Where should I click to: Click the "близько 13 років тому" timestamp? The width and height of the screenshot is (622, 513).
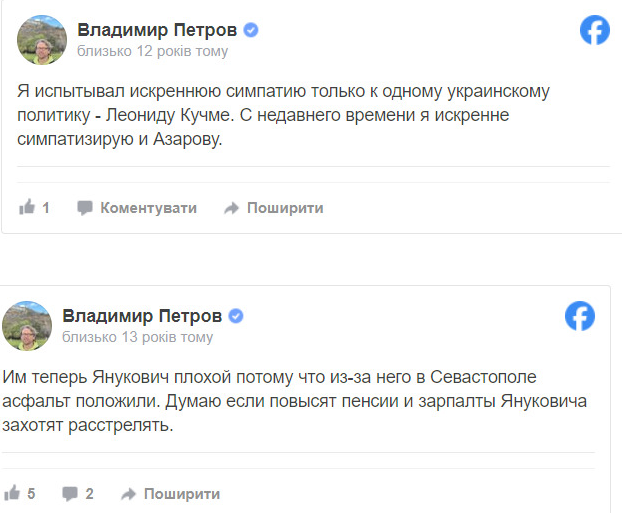point(137,337)
